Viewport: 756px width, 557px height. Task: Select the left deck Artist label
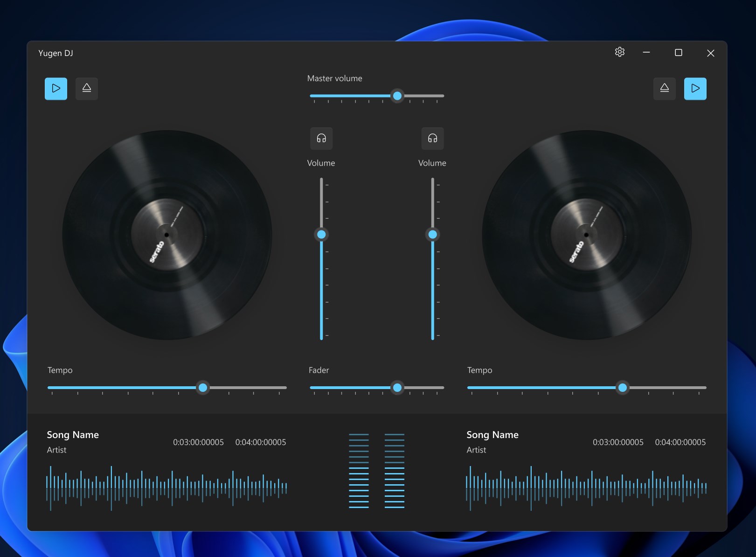tap(56, 450)
